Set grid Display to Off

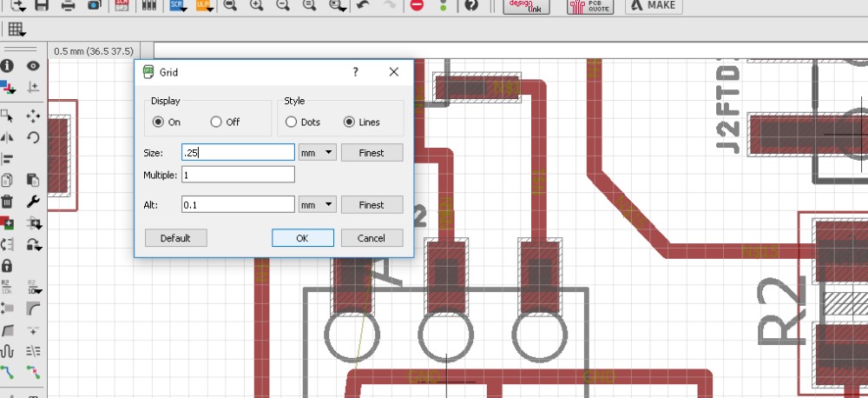click(x=216, y=123)
